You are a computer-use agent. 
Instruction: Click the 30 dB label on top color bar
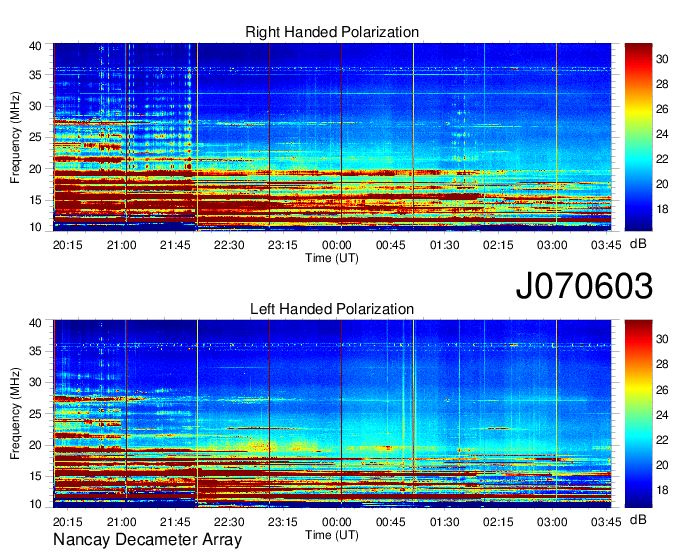(662, 59)
